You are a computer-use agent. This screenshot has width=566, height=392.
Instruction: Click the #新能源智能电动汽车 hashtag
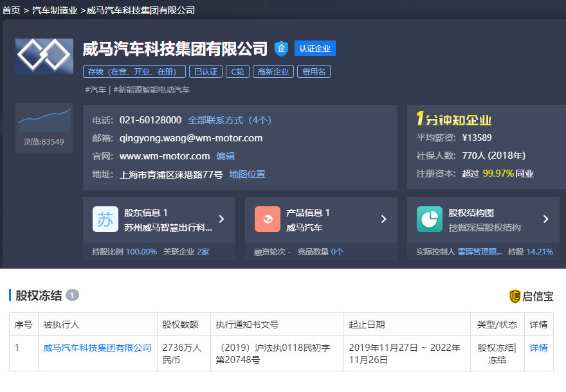tap(151, 89)
